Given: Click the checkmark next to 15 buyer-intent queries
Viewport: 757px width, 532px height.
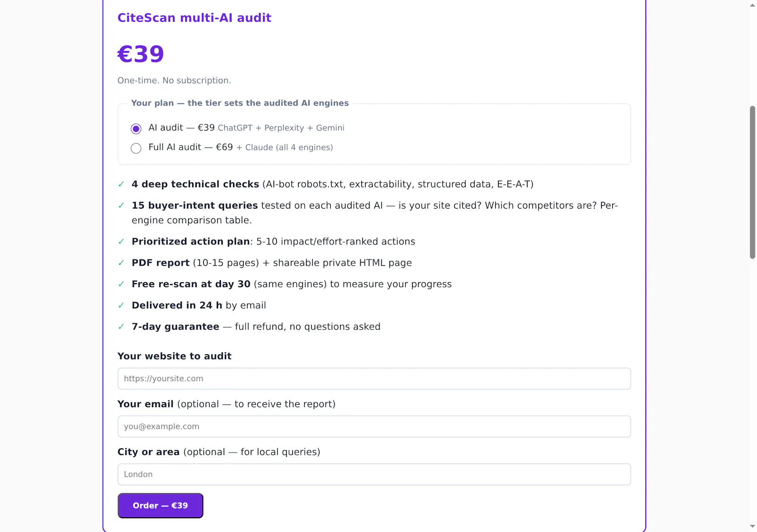Looking at the screenshot, I should (121, 206).
